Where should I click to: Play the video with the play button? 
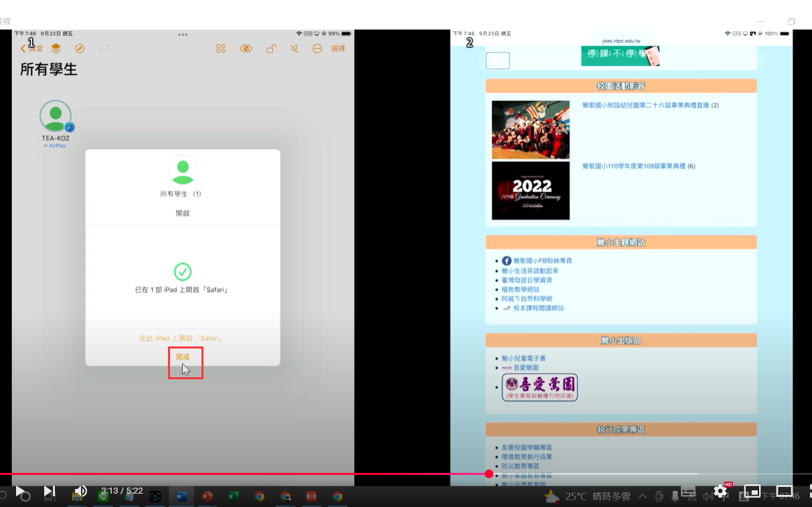coord(20,492)
